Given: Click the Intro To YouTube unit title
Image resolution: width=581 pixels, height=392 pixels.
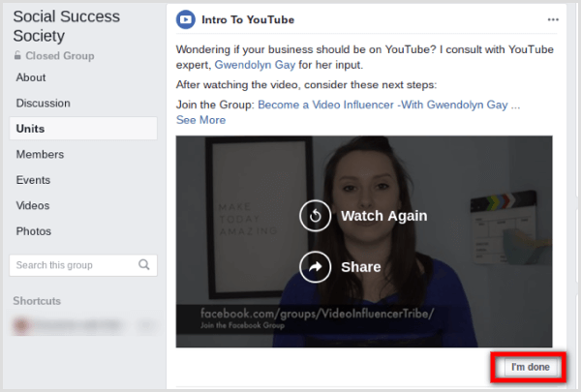Looking at the screenshot, I should (248, 19).
